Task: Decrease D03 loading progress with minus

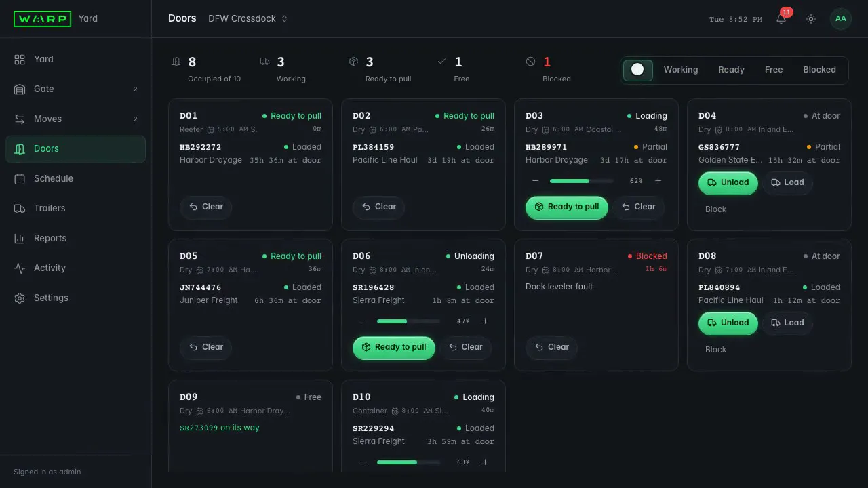Action: [x=536, y=181]
